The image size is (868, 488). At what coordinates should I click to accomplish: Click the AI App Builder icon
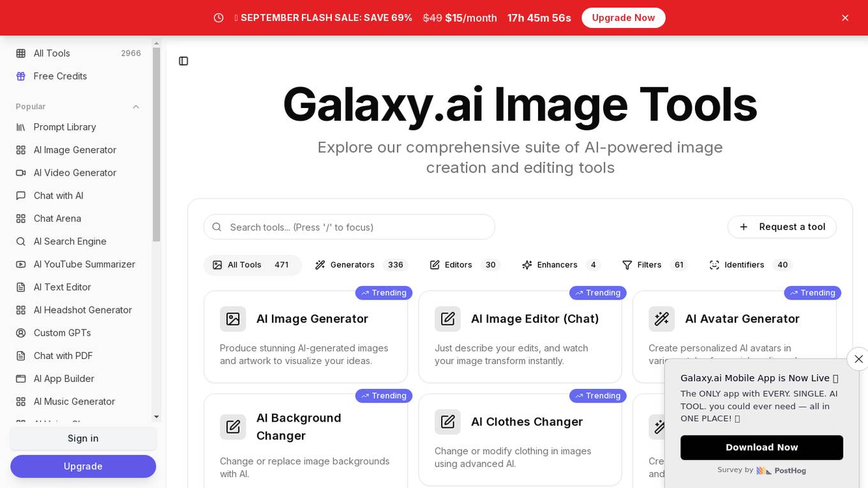21,379
